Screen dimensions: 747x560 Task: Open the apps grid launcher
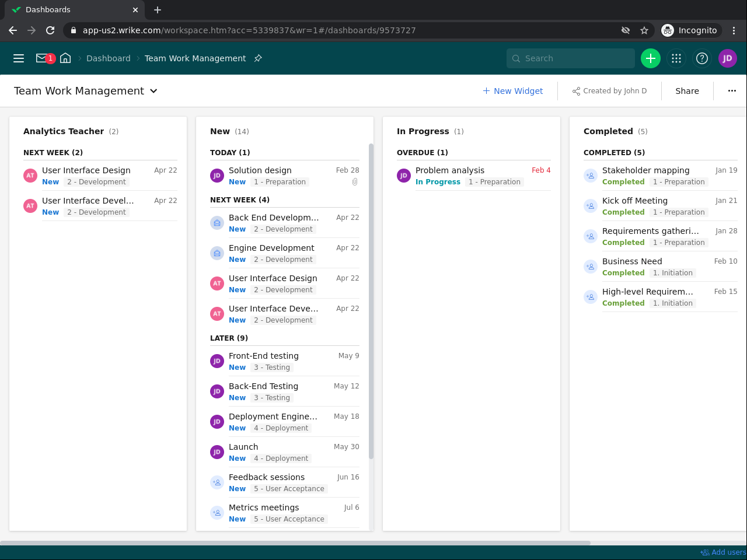click(x=676, y=58)
